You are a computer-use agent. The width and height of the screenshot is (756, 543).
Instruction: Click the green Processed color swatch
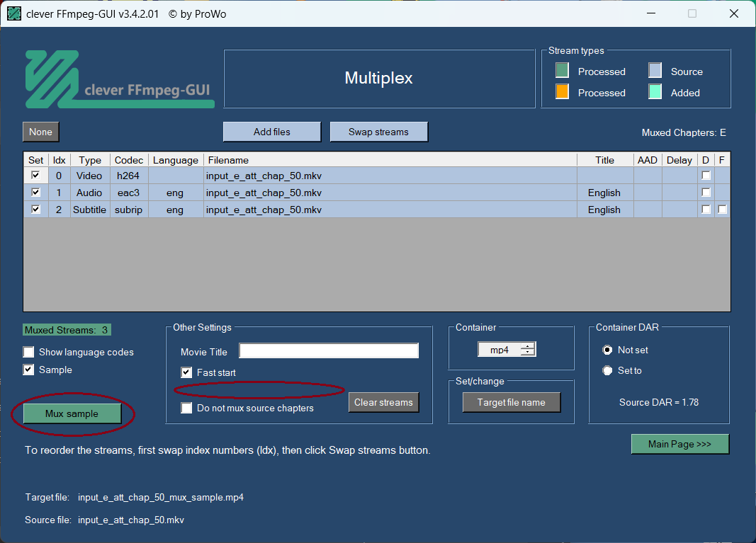562,71
